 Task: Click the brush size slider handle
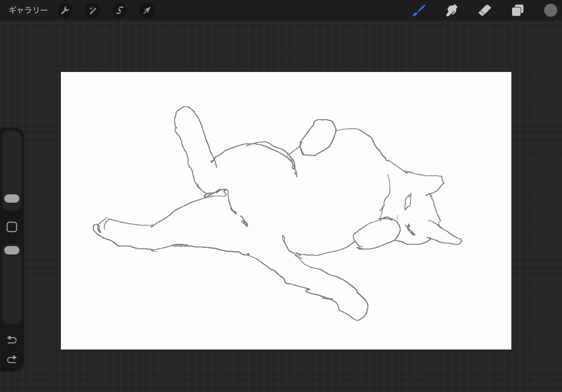(x=12, y=199)
